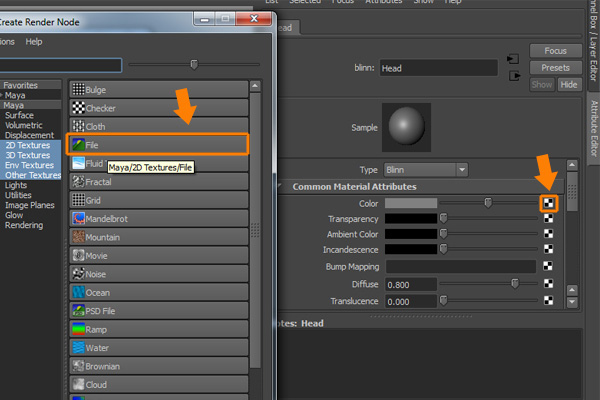Click the Hide button
The height and width of the screenshot is (400, 600).
pos(569,85)
